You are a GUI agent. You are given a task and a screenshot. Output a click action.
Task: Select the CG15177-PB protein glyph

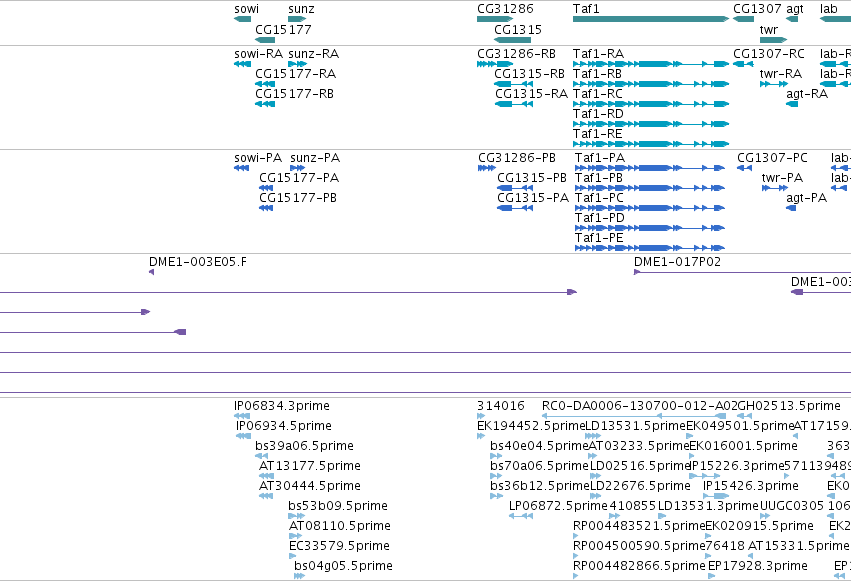click(x=266, y=208)
